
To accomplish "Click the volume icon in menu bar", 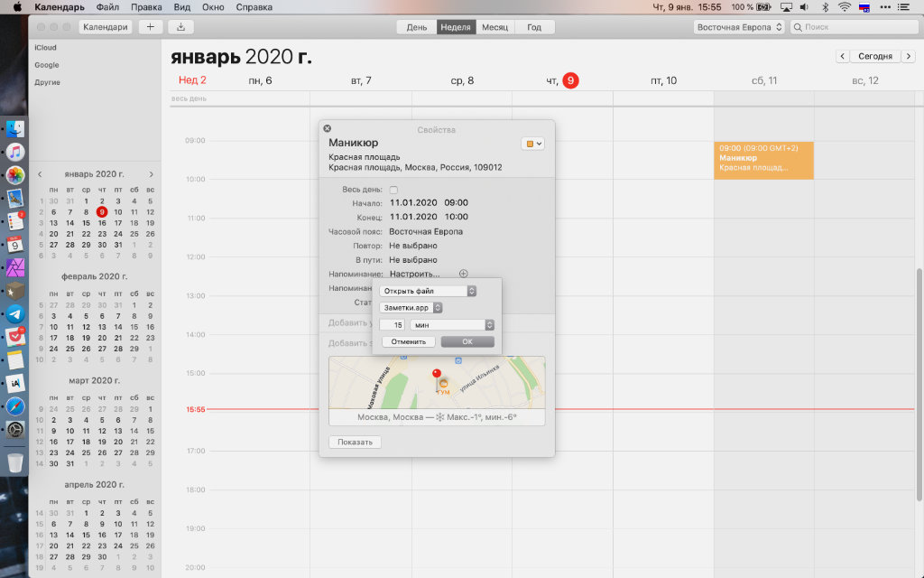I will [x=804, y=7].
